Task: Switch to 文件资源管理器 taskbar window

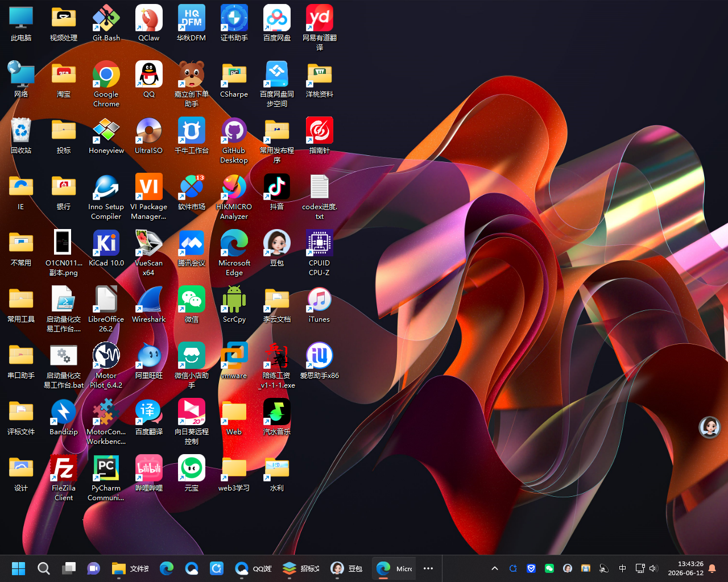Action: pyautogui.click(x=131, y=568)
